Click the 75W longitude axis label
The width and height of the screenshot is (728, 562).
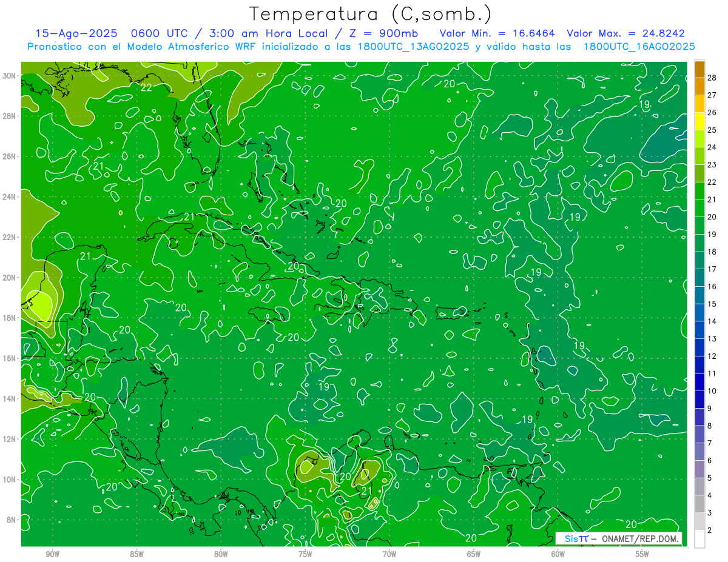click(x=305, y=555)
